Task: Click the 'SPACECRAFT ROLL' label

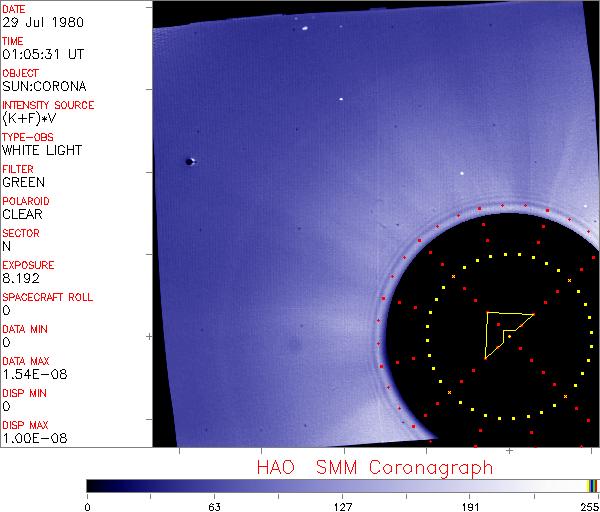Action: point(45,297)
